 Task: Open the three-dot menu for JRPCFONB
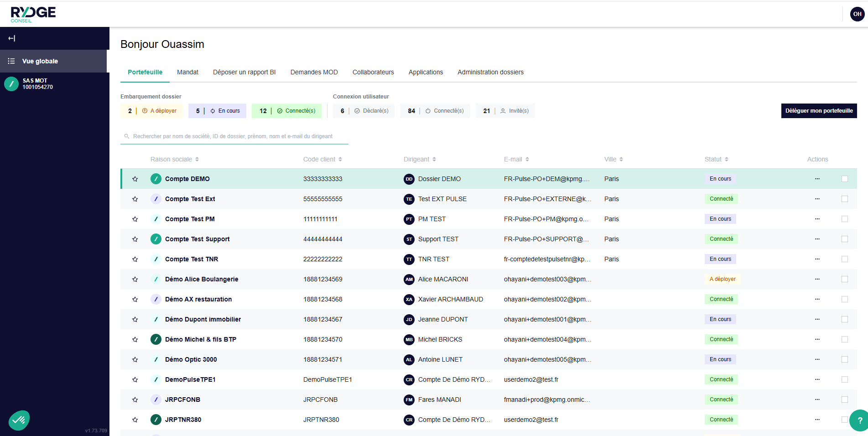tap(817, 400)
